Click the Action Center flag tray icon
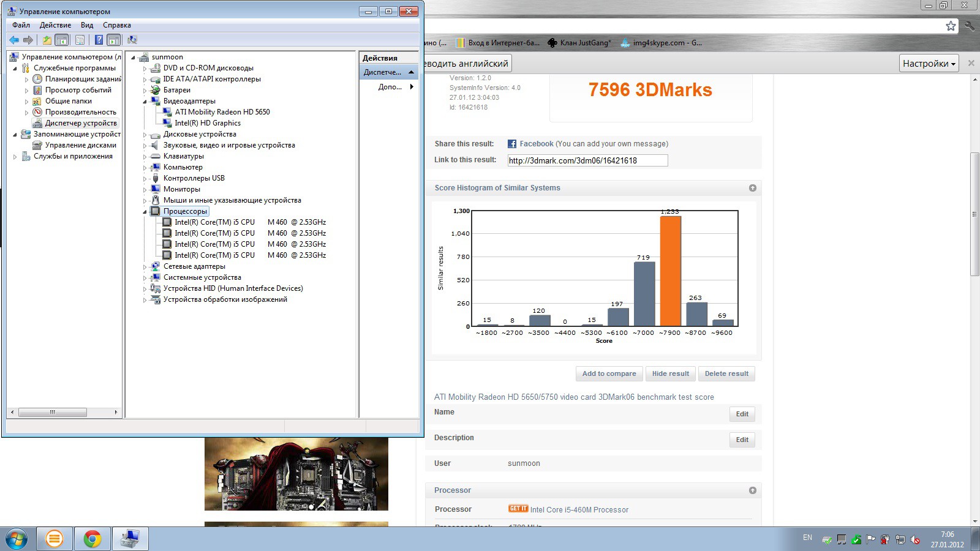This screenshot has width=980, height=551. [x=870, y=539]
